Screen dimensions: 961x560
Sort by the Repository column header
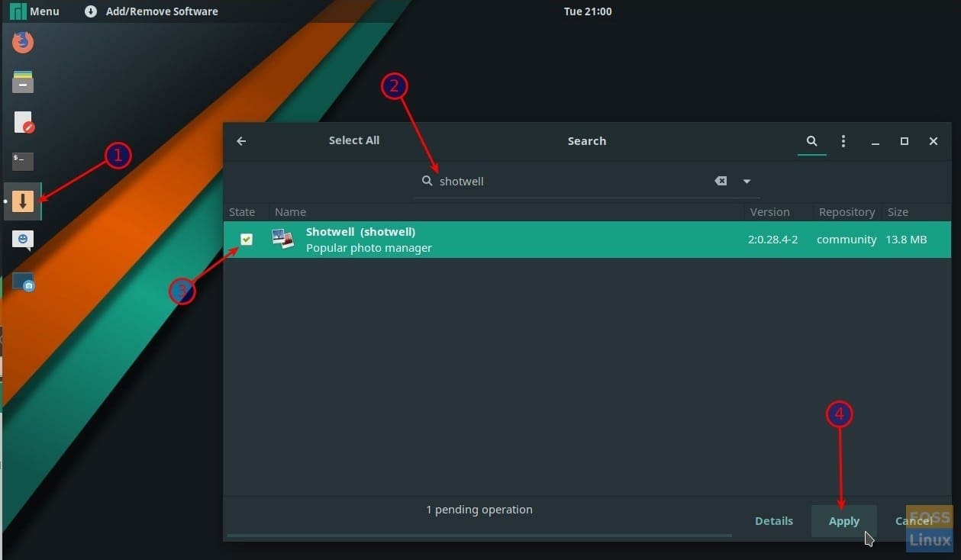pos(847,212)
